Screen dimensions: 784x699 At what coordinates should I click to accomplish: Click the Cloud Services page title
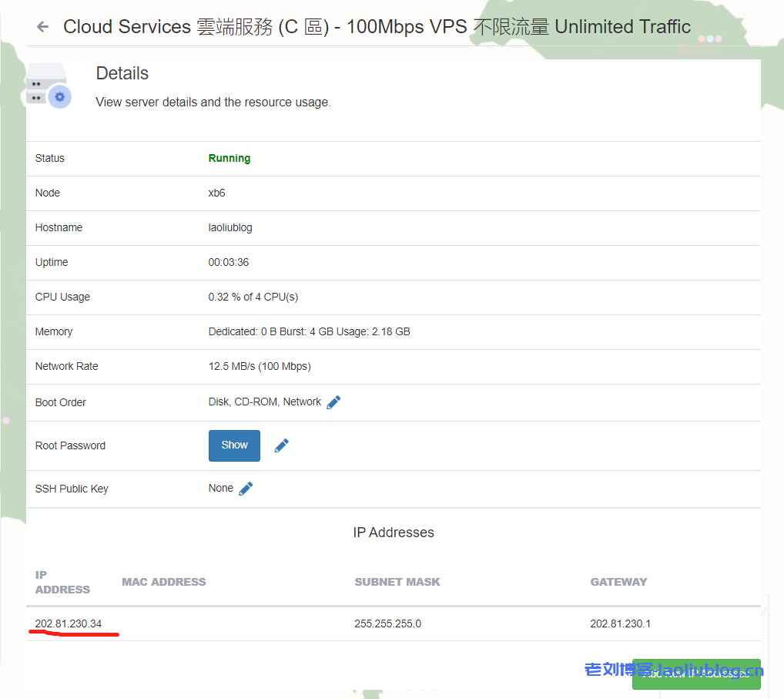tap(377, 27)
